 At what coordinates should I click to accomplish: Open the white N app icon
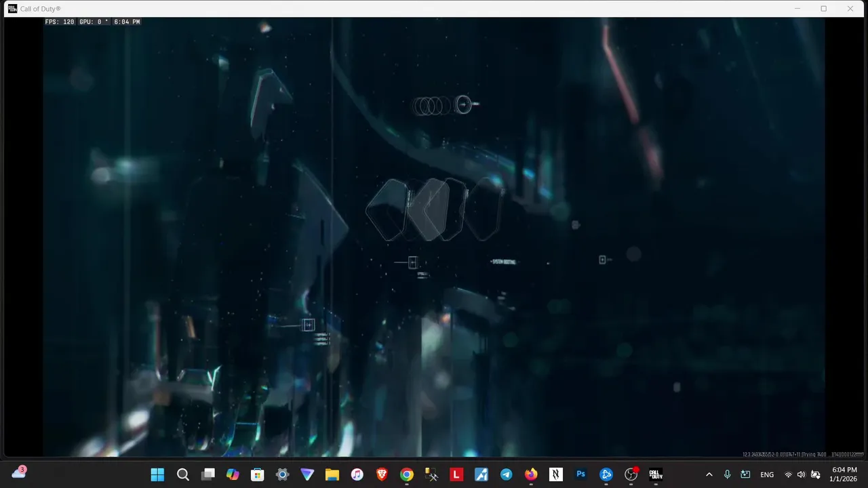556,474
